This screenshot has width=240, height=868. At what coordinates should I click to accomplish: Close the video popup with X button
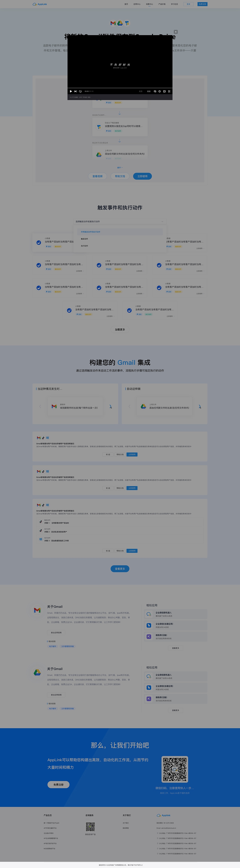click(x=176, y=32)
